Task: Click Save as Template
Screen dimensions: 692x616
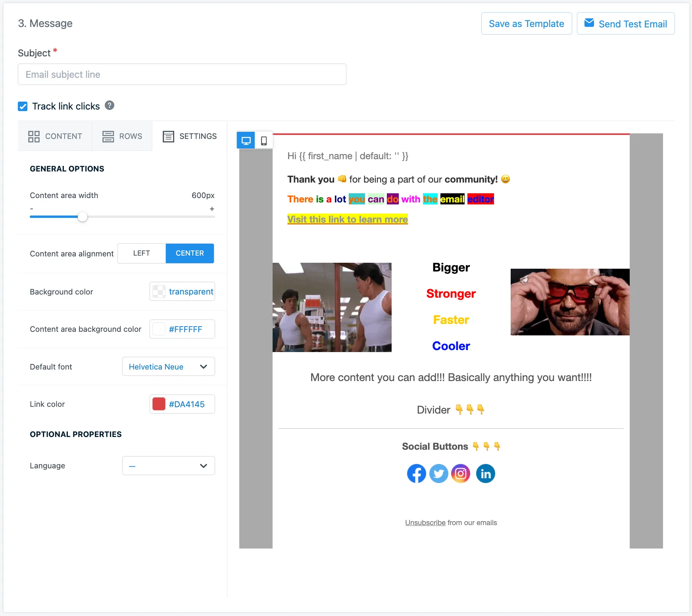Action: 527,23
